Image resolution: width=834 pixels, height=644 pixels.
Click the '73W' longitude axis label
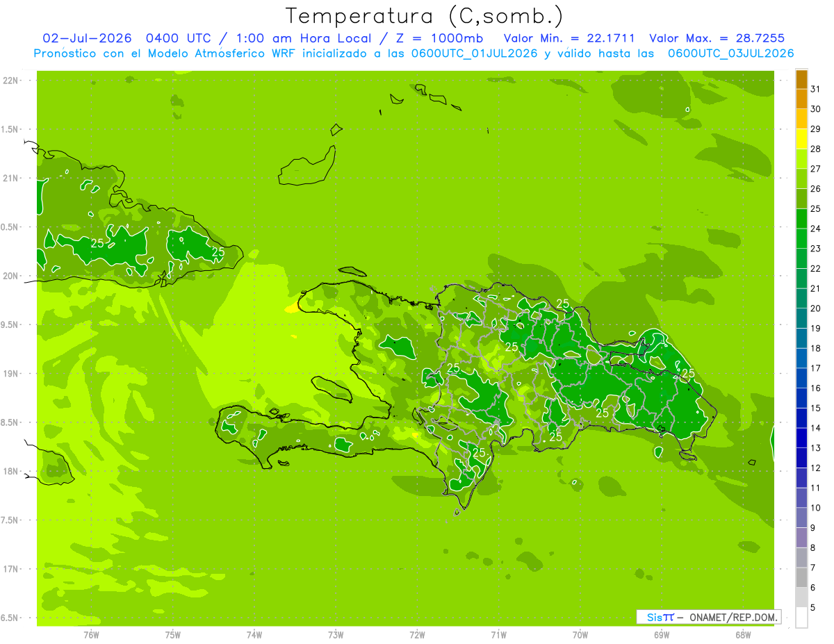coord(336,634)
